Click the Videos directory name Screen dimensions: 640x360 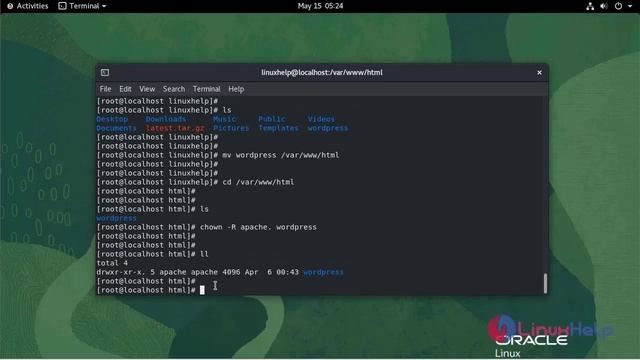pyautogui.click(x=321, y=119)
